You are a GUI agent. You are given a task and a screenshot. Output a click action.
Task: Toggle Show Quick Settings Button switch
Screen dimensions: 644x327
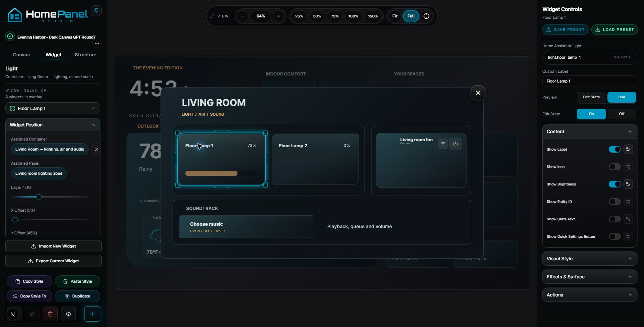[615, 236]
